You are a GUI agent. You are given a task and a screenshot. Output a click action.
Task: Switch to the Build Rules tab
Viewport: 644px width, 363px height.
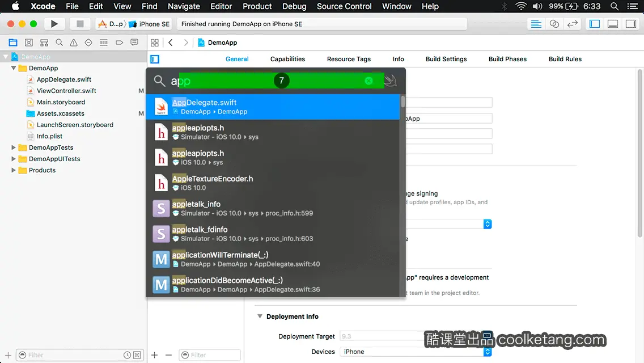point(565,59)
